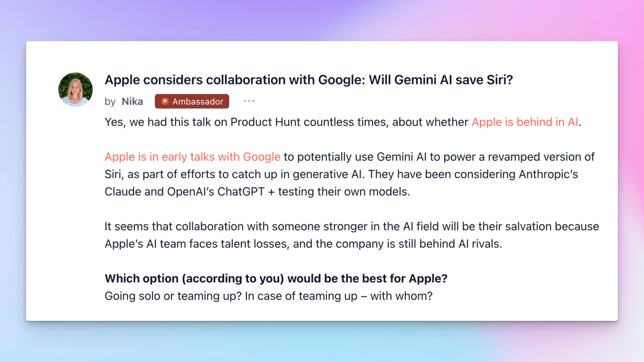Click the phrase 'testing their own models'
This screenshot has height=362, width=644.
click(x=344, y=192)
